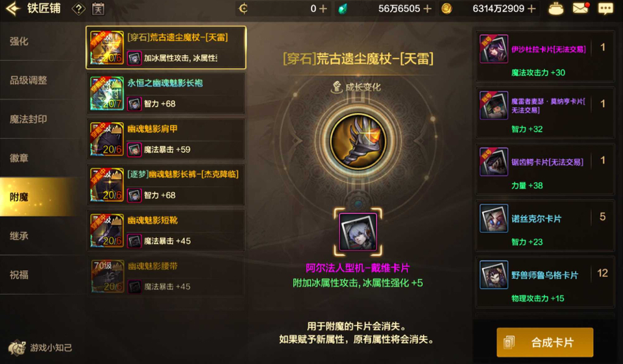
Task: Choose the 伊沙杜拉卡片 card
Action: [544, 56]
